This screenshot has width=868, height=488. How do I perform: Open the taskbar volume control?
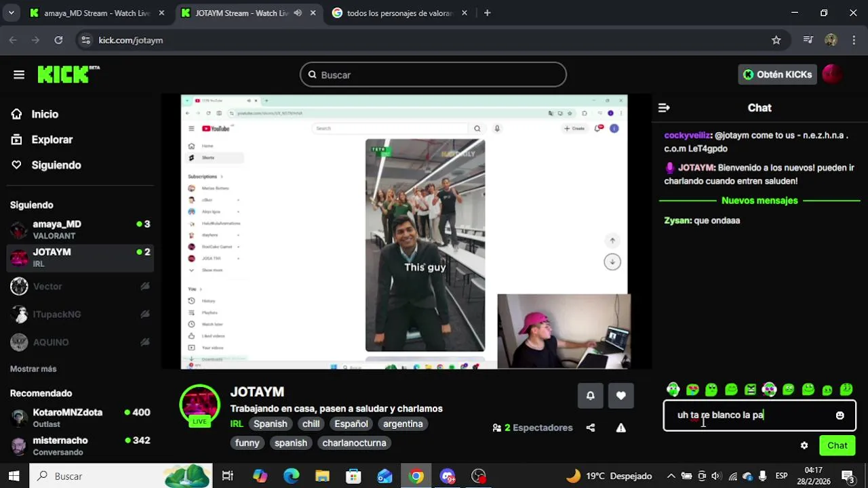coord(716,476)
